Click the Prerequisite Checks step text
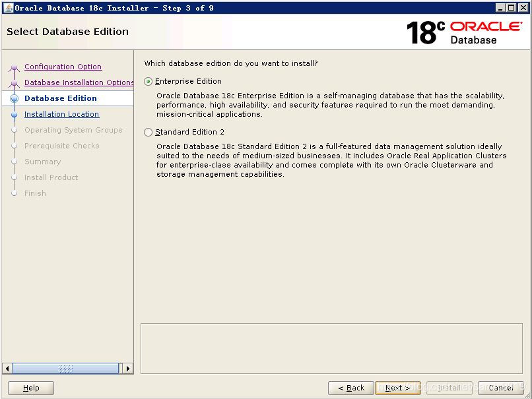 62,146
